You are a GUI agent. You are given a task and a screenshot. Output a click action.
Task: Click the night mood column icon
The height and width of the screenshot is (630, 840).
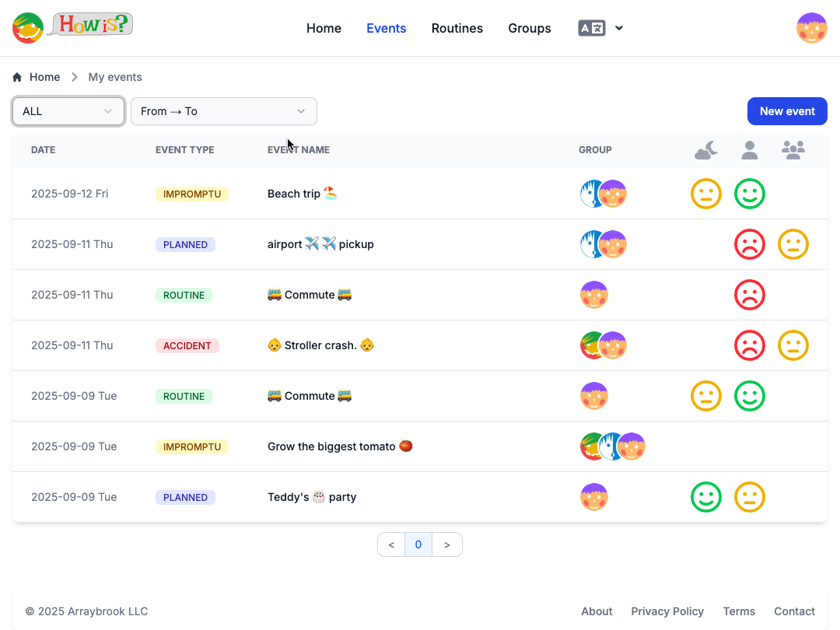click(x=705, y=150)
